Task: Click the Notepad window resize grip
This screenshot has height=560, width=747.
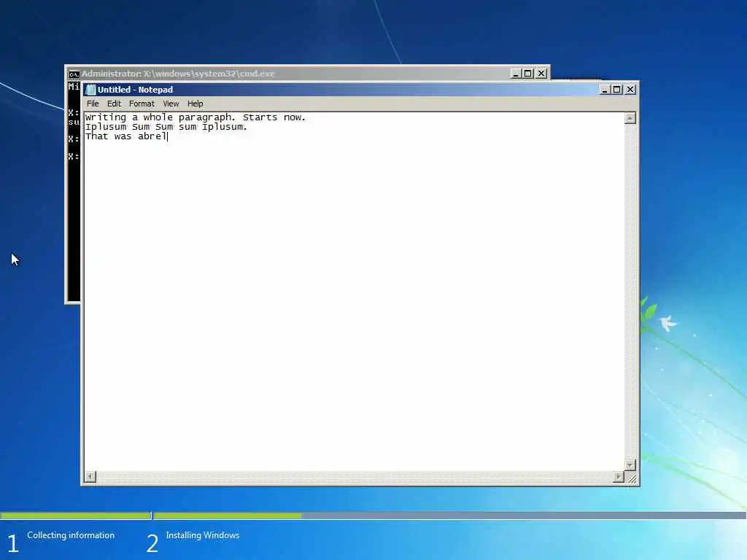Action: click(631, 478)
